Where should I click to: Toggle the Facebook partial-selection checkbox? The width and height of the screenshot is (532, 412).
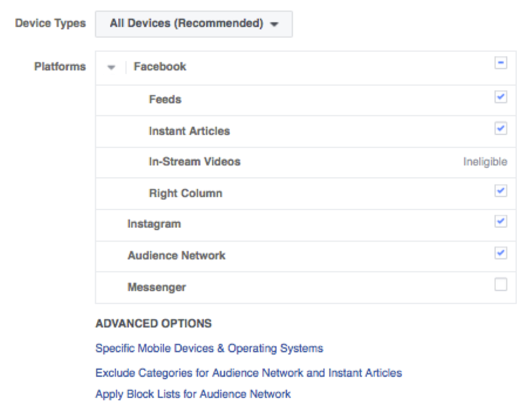[x=501, y=63]
